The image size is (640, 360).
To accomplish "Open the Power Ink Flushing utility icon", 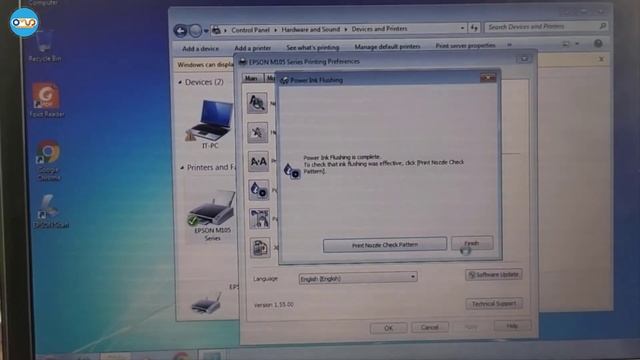I will (259, 190).
